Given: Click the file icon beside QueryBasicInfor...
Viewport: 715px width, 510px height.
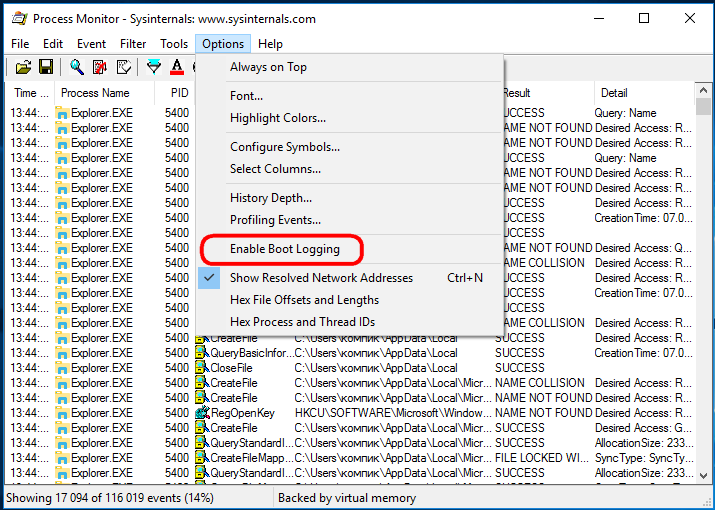Looking at the screenshot, I should (202, 353).
